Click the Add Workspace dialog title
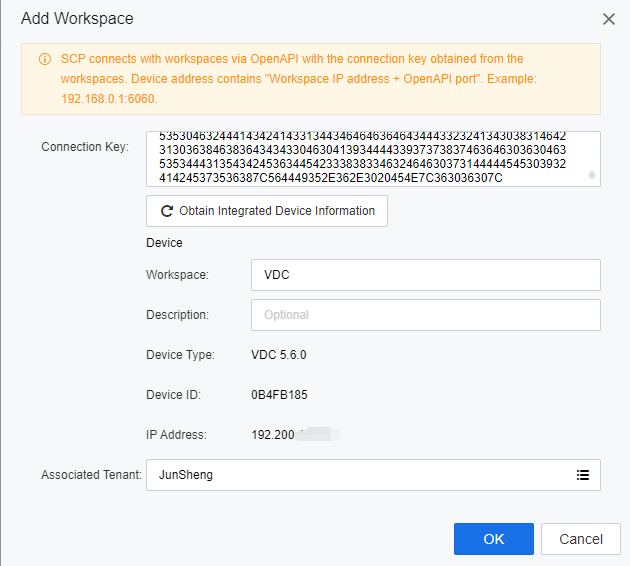 coord(77,19)
